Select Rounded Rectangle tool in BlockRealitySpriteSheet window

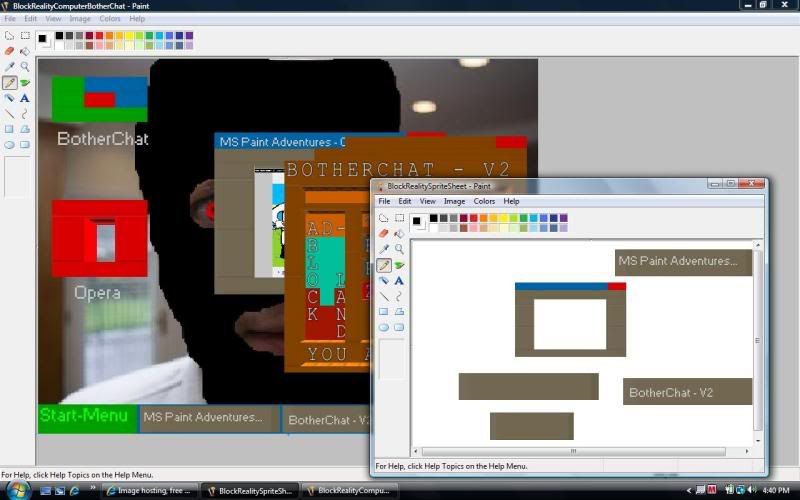point(399,328)
